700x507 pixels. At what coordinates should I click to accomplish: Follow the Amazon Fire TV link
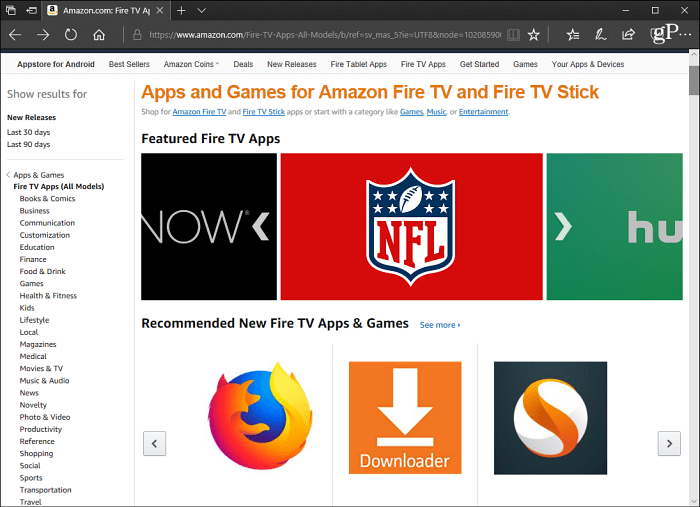point(199,112)
